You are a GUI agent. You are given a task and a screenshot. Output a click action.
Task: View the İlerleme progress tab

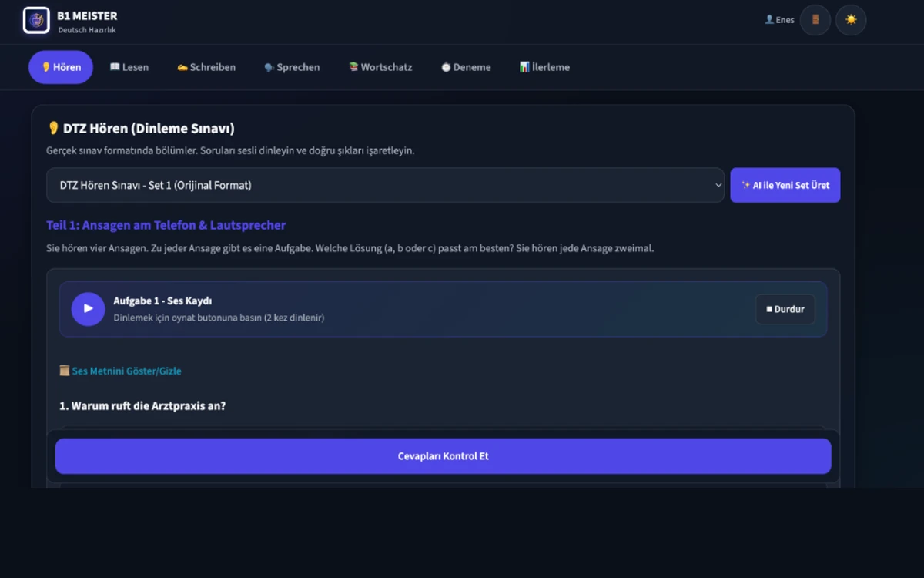coord(544,67)
